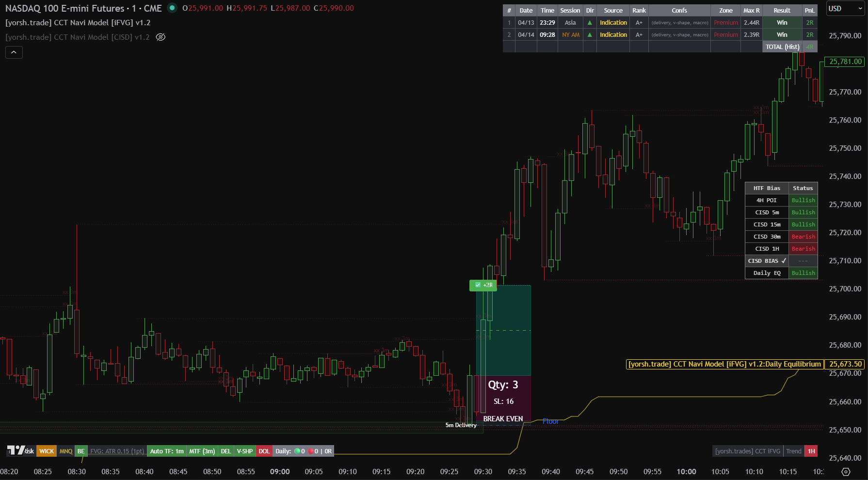
Task: Show the hidden CISD indicator via eye icon
Action: point(161,37)
